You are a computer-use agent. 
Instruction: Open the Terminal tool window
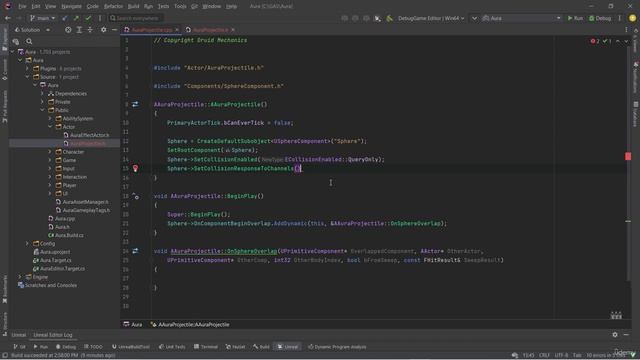(x=206, y=347)
